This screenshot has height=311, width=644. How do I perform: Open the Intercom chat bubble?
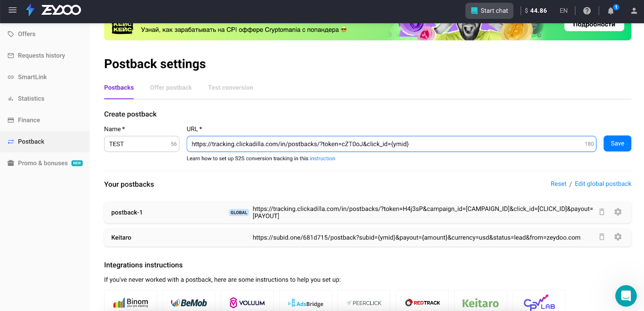(x=625, y=296)
